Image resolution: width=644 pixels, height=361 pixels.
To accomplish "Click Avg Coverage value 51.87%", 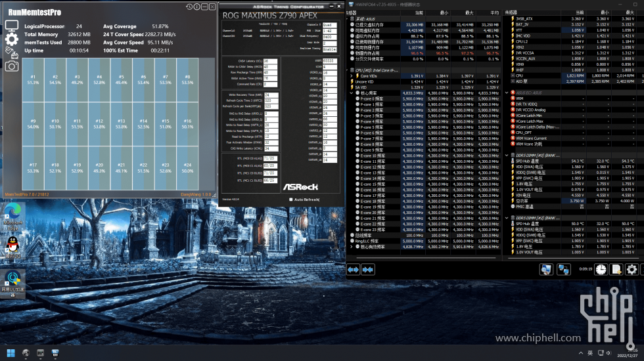I will tap(160, 26).
